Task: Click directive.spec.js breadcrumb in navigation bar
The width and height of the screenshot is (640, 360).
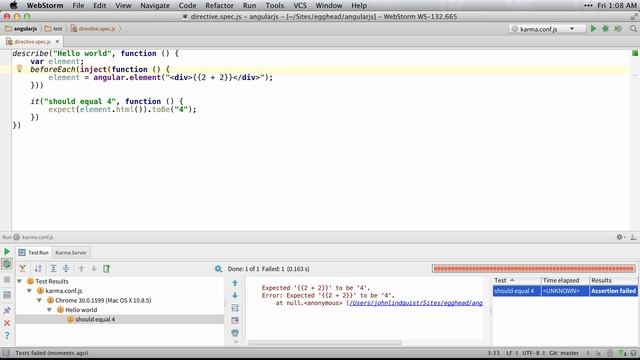Action: coord(93,29)
